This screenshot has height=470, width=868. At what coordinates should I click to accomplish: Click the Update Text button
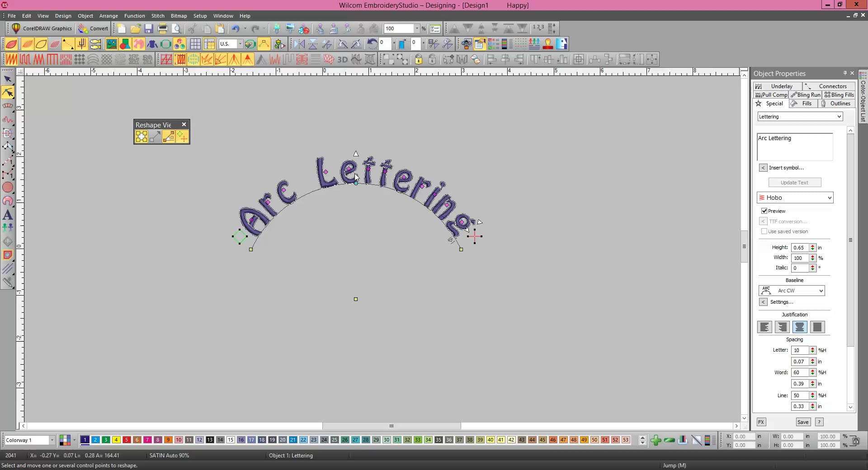click(794, 182)
